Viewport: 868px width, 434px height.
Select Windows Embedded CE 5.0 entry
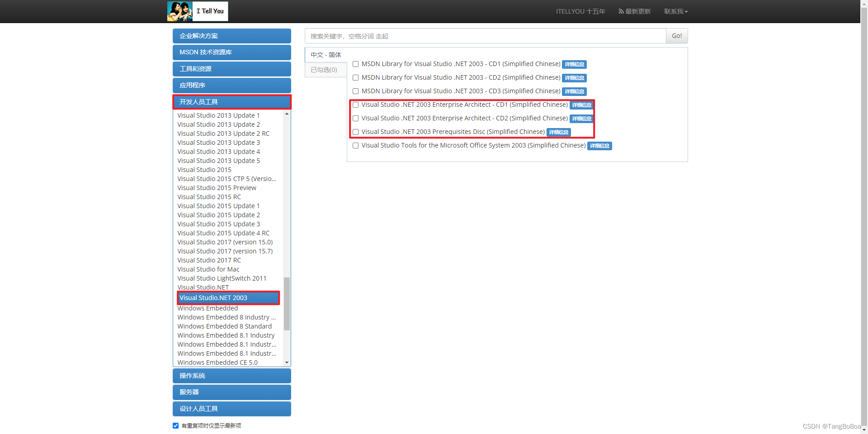pos(217,362)
